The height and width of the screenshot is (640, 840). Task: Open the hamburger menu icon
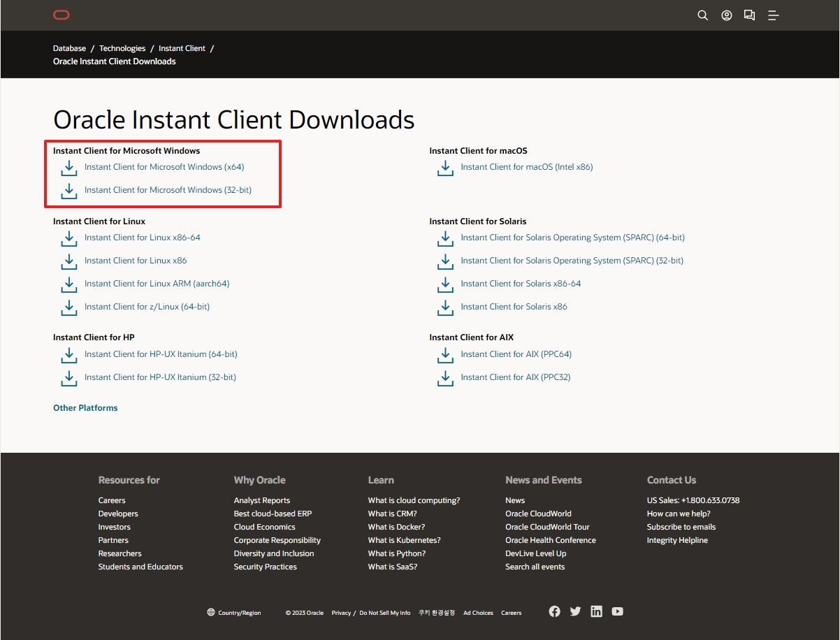click(773, 15)
